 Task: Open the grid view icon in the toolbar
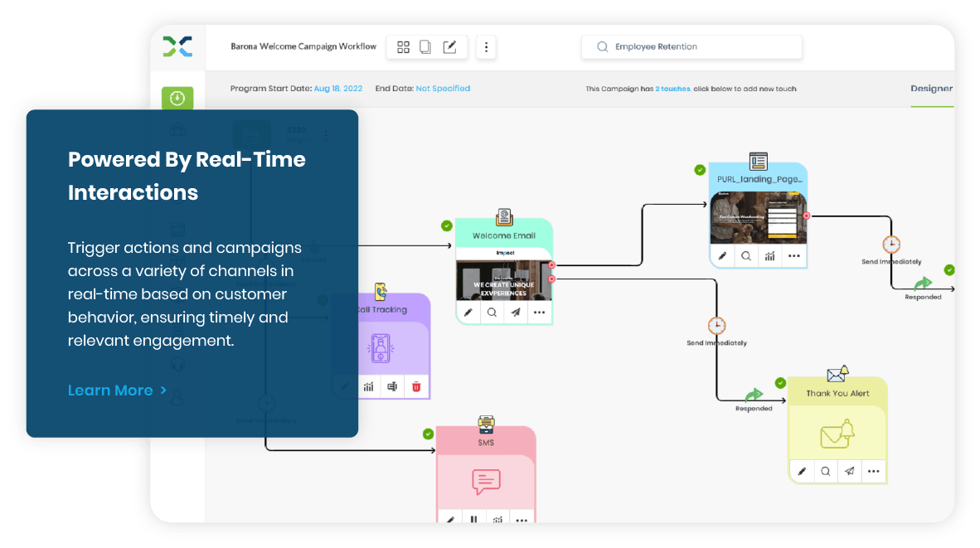(x=403, y=47)
